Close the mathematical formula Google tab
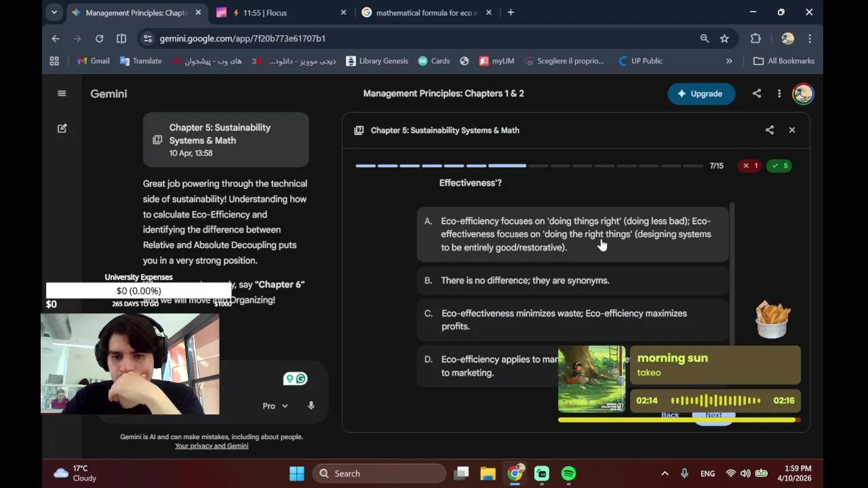The image size is (868, 488). tap(489, 12)
